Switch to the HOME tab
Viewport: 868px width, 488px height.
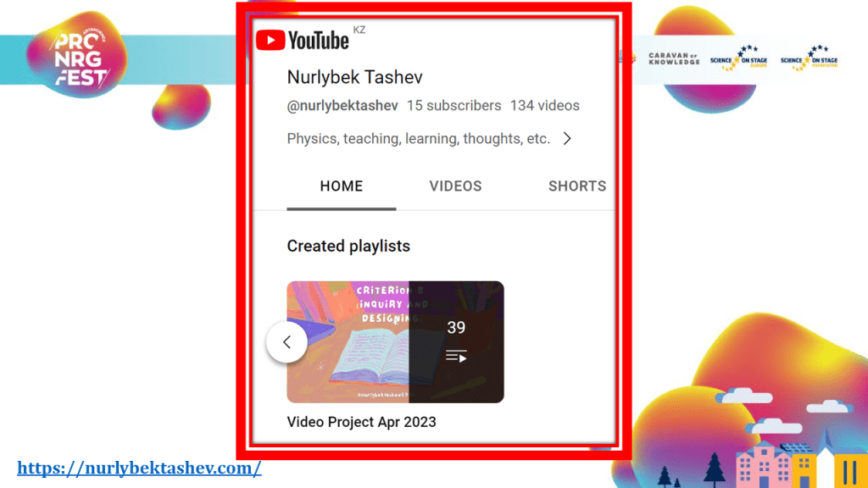[x=342, y=186]
